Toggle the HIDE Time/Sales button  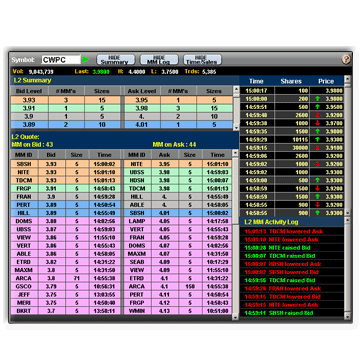[202, 60]
